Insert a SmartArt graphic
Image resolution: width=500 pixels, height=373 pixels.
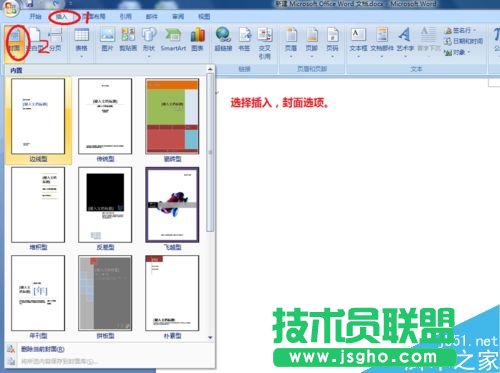click(173, 40)
